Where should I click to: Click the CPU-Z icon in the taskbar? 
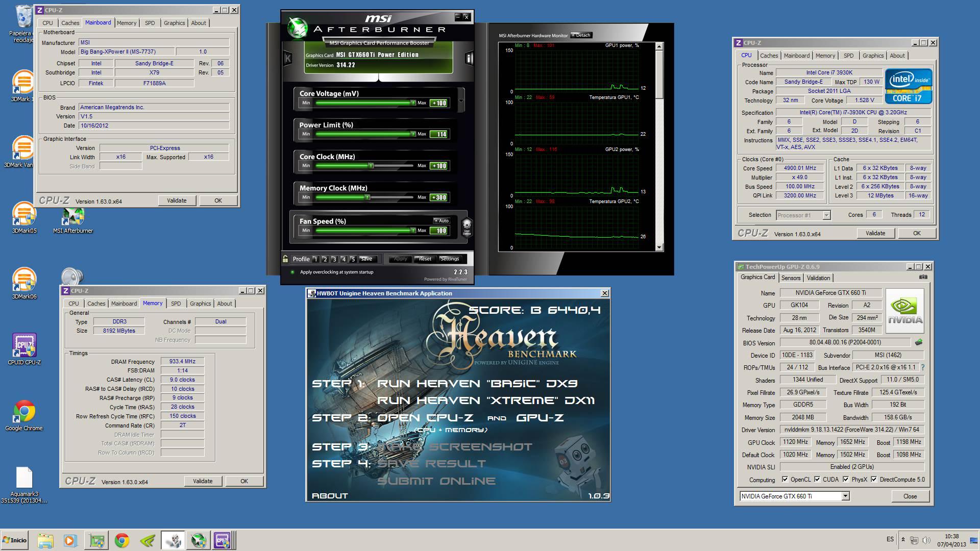click(x=223, y=540)
